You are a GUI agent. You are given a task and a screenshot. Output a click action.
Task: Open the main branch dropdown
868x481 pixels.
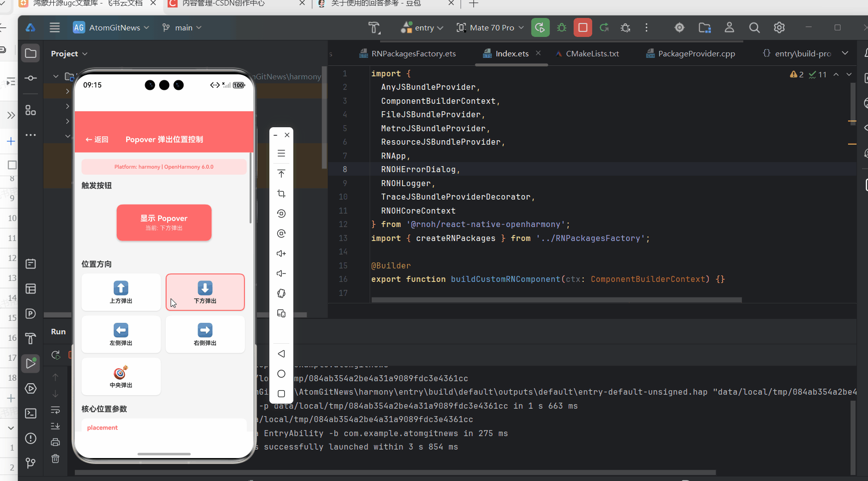click(182, 27)
